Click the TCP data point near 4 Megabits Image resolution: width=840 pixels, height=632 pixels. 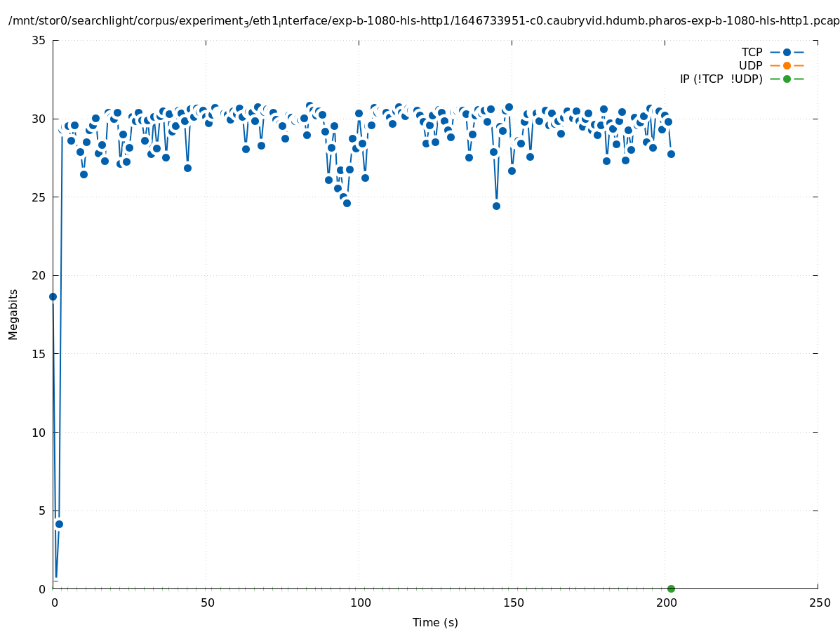(x=59, y=524)
